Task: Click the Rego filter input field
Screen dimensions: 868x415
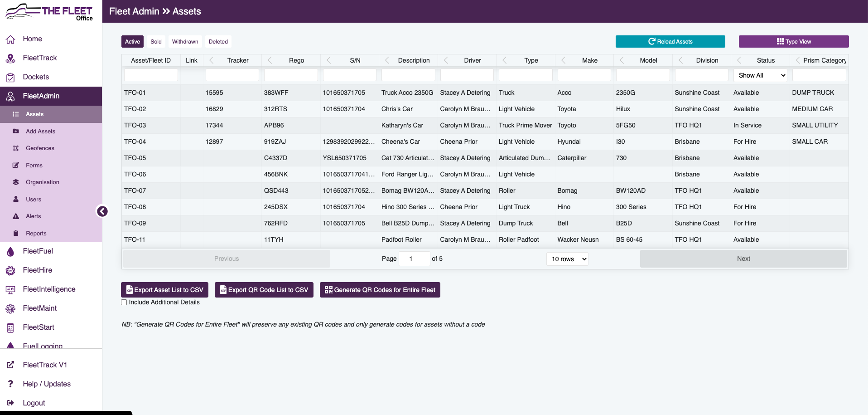Action: [x=291, y=75]
